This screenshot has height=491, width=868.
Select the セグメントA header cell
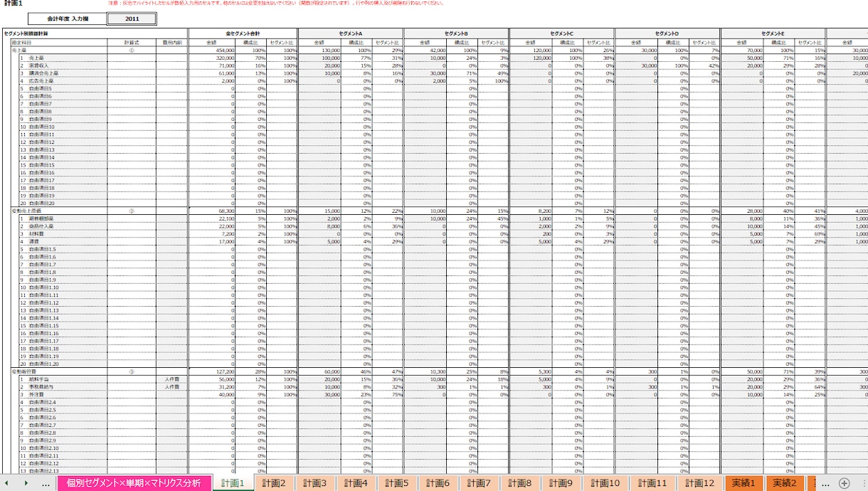click(351, 33)
